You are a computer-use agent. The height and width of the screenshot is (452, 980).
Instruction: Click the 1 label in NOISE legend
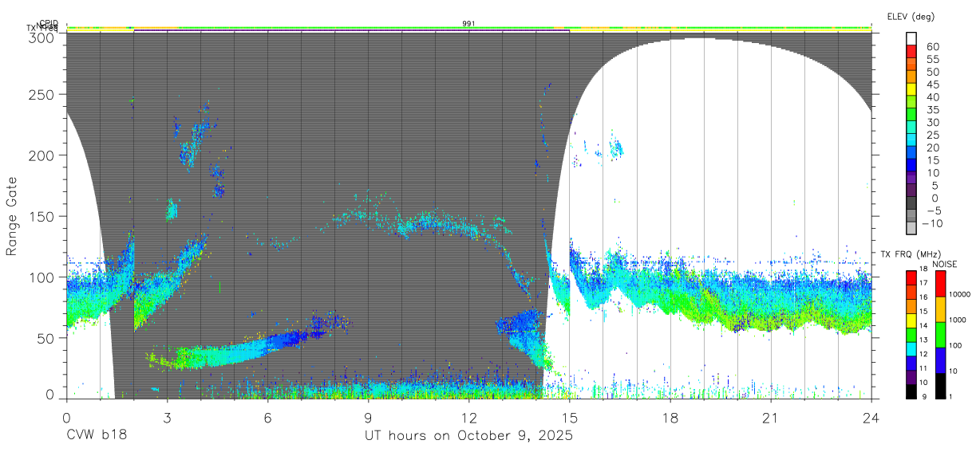coord(950,396)
